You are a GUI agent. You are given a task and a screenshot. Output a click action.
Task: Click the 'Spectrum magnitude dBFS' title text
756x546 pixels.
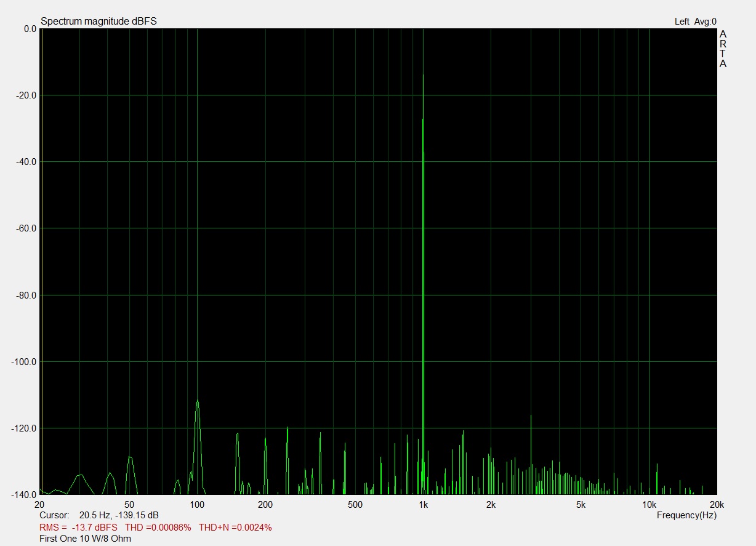(x=99, y=22)
